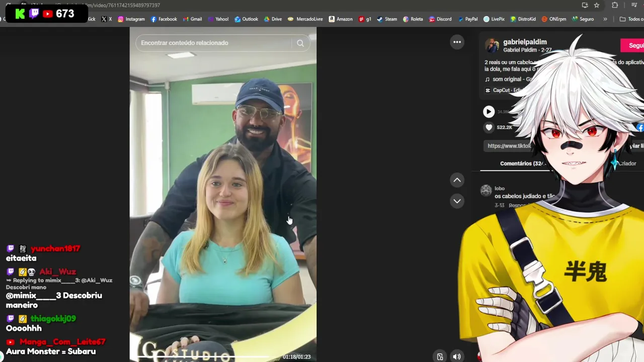Go to previous video with up arrow
644x362 pixels.
pos(457,179)
